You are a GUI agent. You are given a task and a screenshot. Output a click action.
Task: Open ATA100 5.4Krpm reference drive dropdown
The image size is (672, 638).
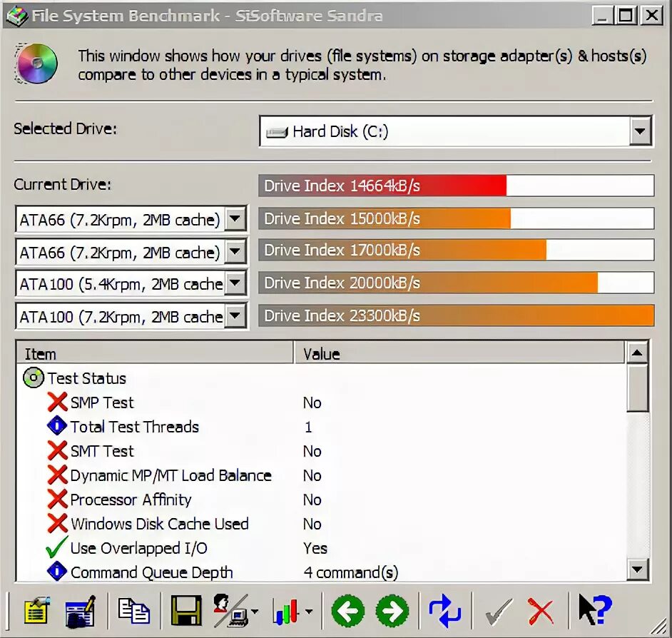pos(235,283)
